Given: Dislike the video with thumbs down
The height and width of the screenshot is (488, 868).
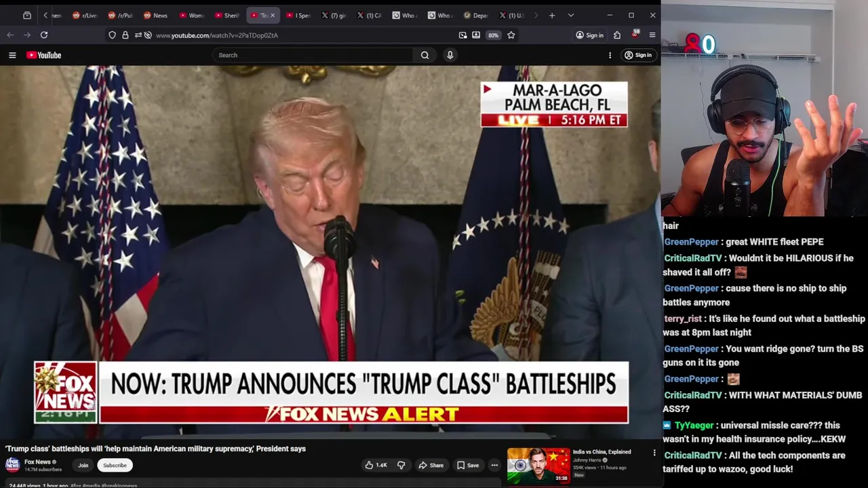Looking at the screenshot, I should [401, 465].
